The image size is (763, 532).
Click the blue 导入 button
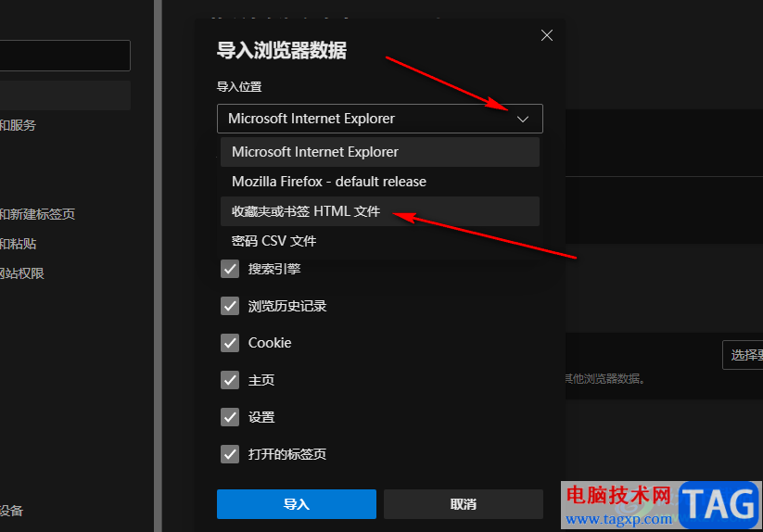click(x=297, y=504)
